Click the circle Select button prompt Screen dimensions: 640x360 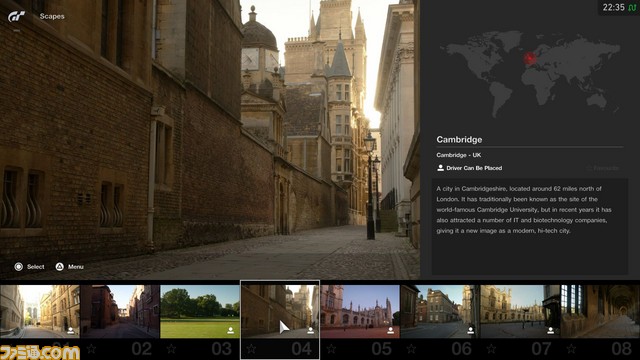pyautogui.click(x=18, y=267)
